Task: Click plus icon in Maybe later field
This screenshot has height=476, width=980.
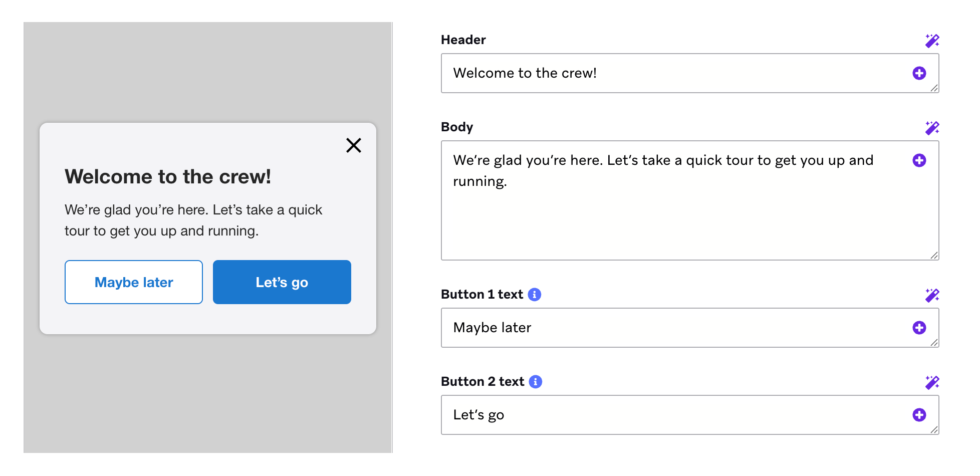Action: (x=919, y=328)
